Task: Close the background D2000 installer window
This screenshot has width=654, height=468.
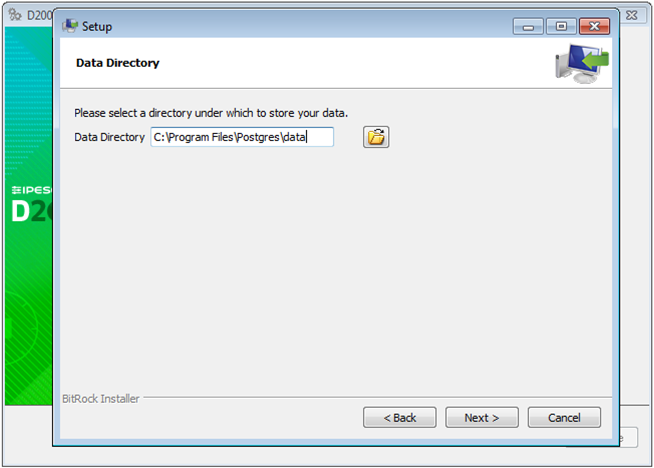Action: pyautogui.click(x=632, y=17)
